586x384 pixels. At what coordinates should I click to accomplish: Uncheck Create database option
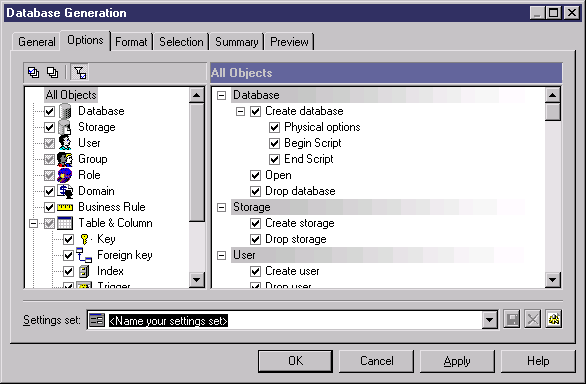(x=256, y=111)
